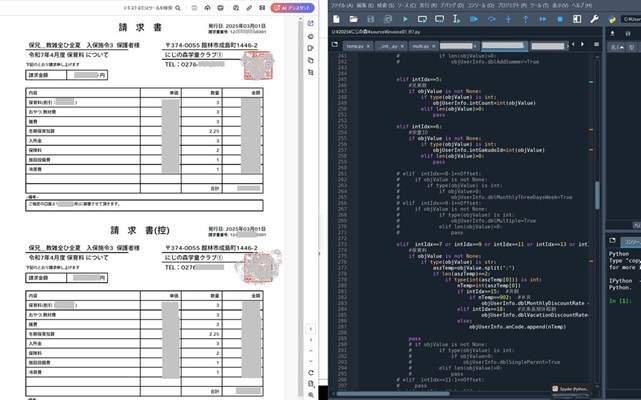Screen dimensions: 641x400
Task: Run current cell in Spyder
Action: [x=422, y=19]
